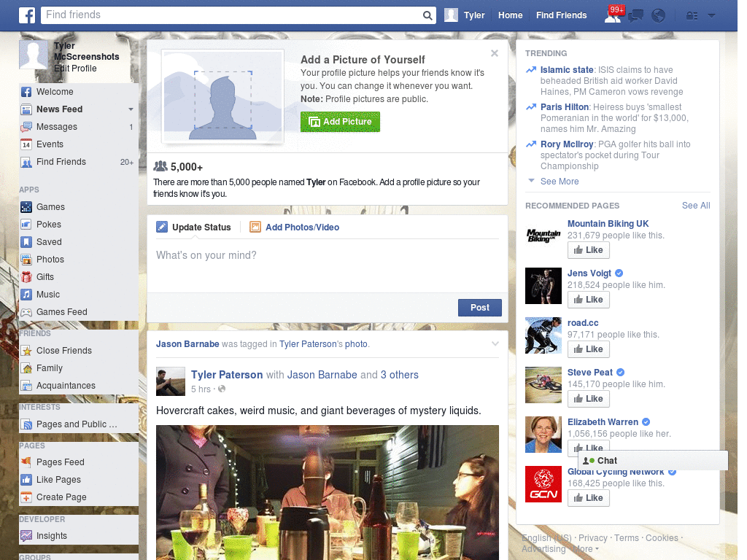This screenshot has width=747, height=560.
Task: Click Edit Profile link
Action: pos(75,69)
